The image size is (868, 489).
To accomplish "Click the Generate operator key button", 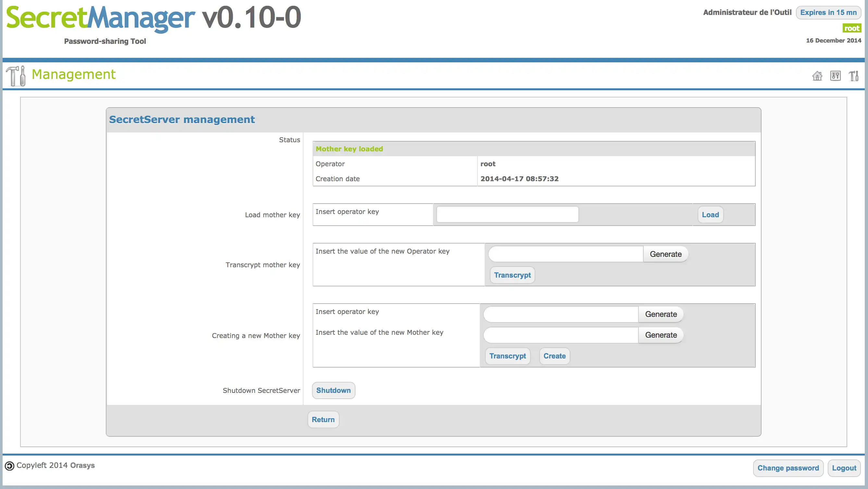I will pos(661,314).
